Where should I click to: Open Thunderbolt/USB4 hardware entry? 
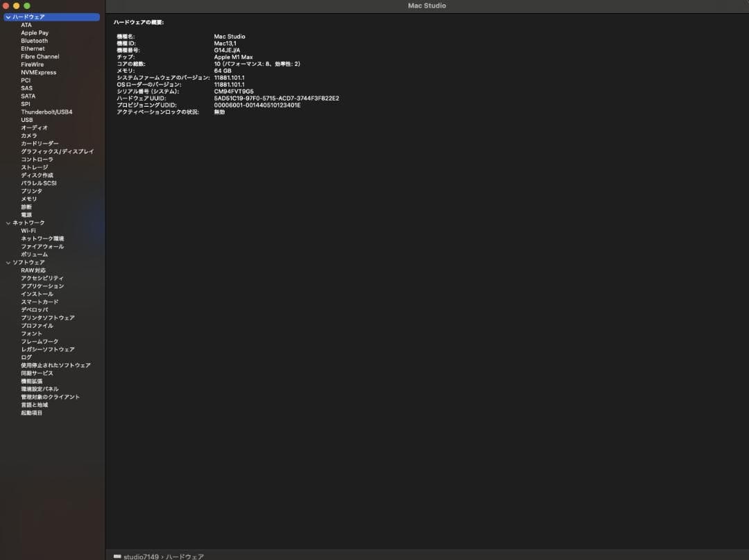[x=46, y=112]
